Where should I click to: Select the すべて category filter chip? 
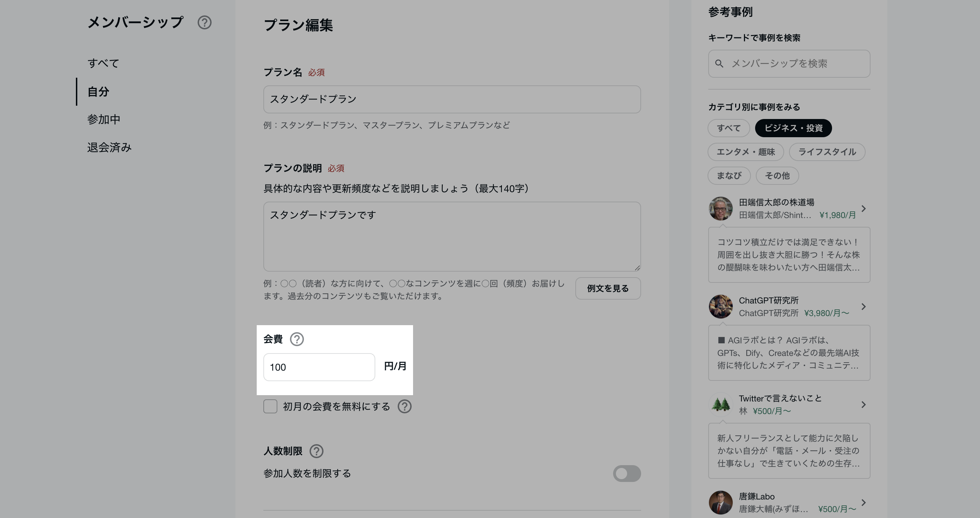(729, 128)
